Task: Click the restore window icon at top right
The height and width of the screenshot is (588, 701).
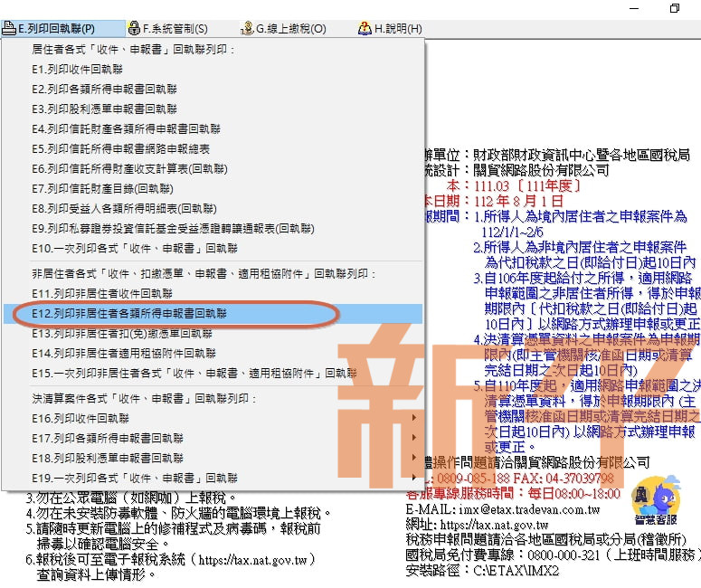Action: pos(674,8)
